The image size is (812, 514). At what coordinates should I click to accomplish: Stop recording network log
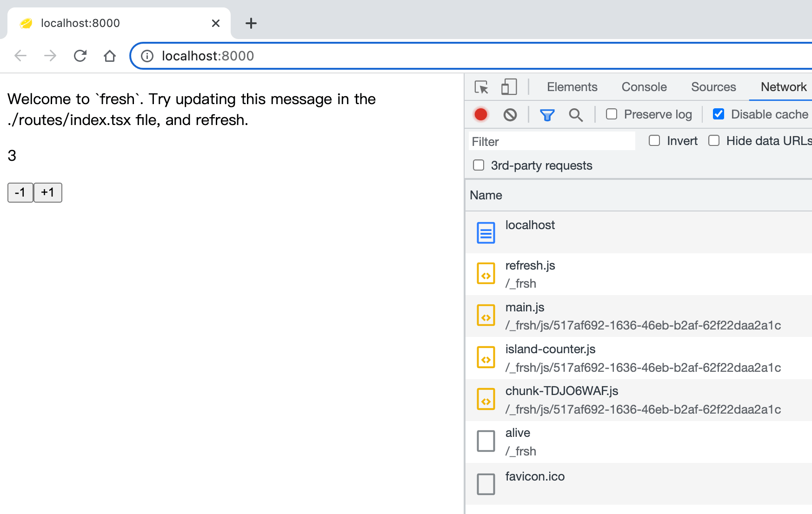click(481, 114)
